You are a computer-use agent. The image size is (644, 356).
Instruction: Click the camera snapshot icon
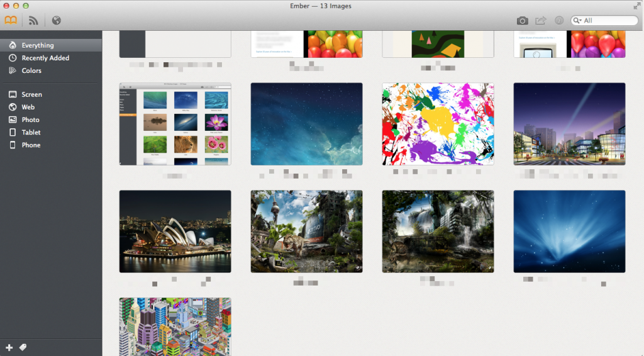tap(522, 21)
